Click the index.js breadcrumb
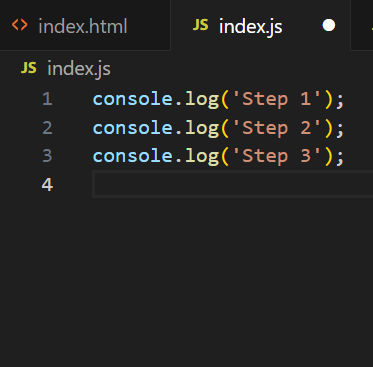This screenshot has width=373, height=367. coord(79,69)
